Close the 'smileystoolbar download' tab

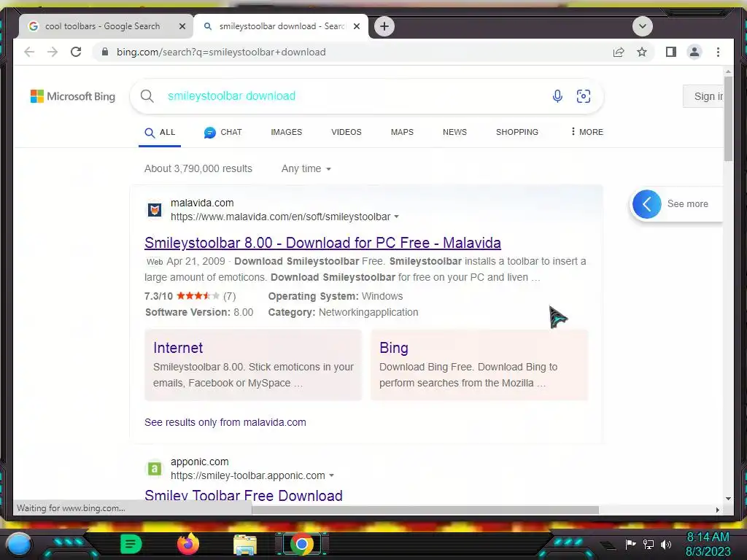point(356,27)
